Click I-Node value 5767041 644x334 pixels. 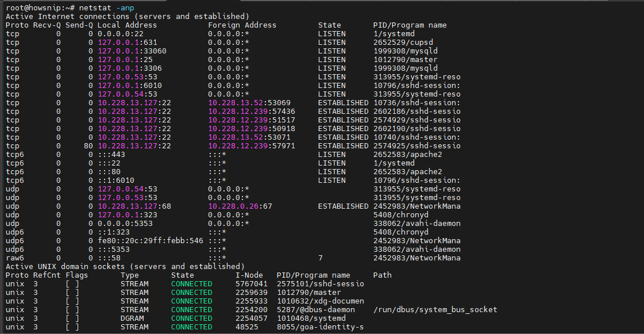(x=252, y=284)
